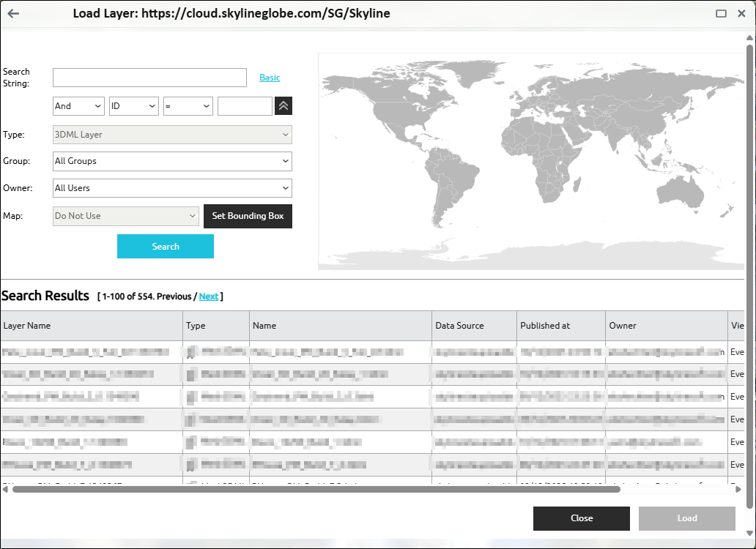The image size is (756, 549).
Task: Click the Load button
Action: pyautogui.click(x=687, y=518)
